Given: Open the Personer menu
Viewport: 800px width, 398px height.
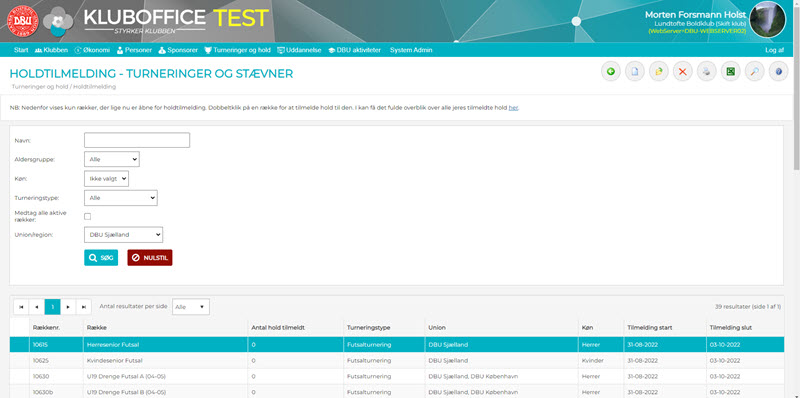Looking at the screenshot, I should tap(134, 50).
